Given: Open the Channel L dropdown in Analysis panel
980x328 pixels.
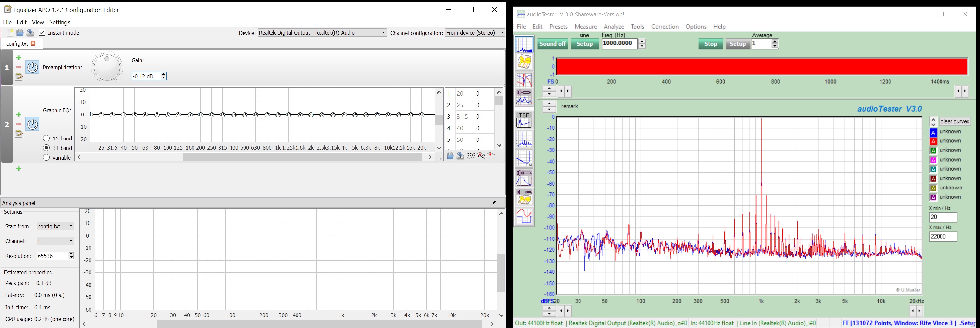Looking at the screenshot, I should click(x=56, y=241).
